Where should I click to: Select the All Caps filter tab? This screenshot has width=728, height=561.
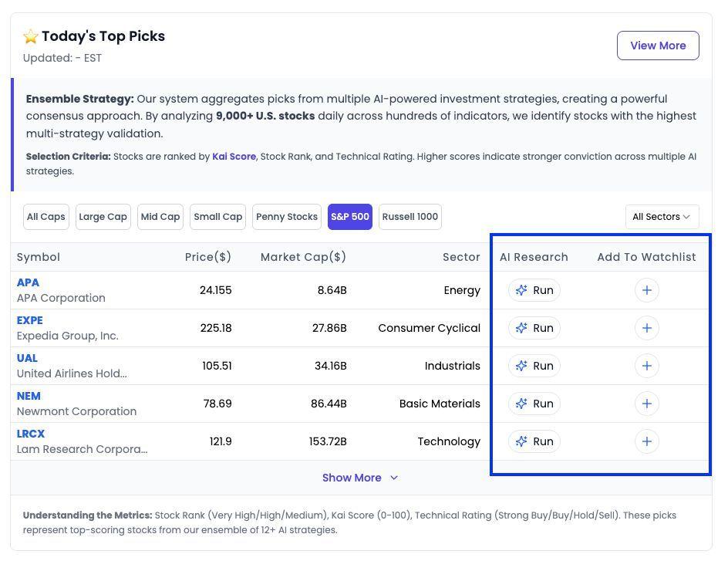click(46, 217)
